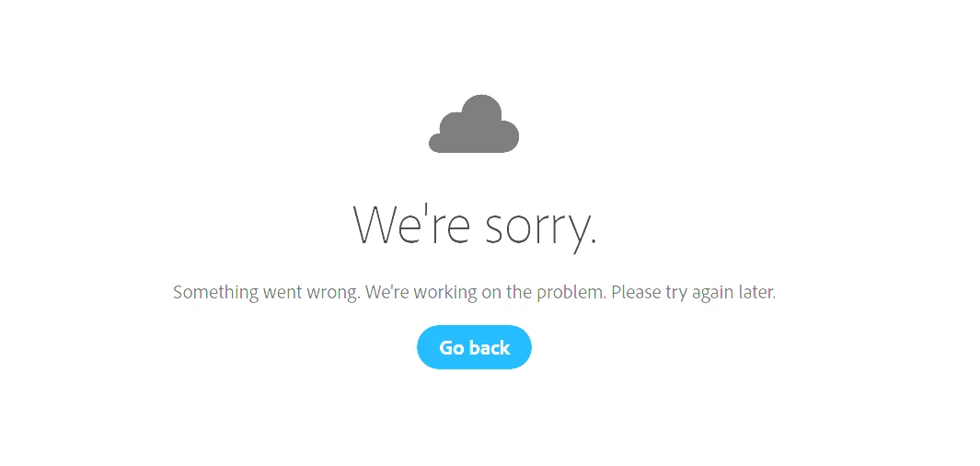The width and height of the screenshot is (980, 466).
Task: Click the "back" text on the blue button
Action: [x=489, y=347]
